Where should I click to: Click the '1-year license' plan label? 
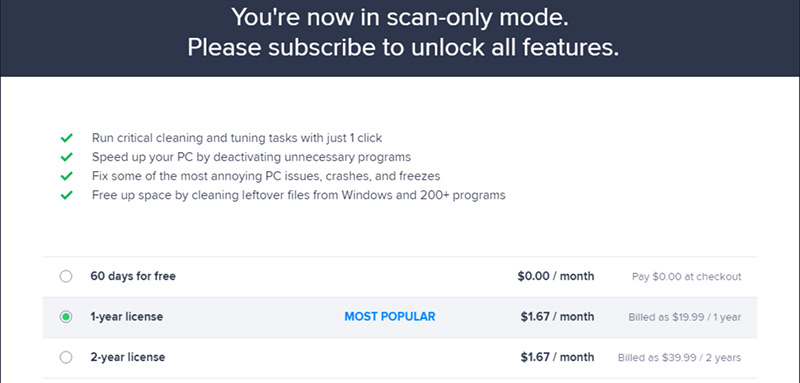(x=127, y=317)
